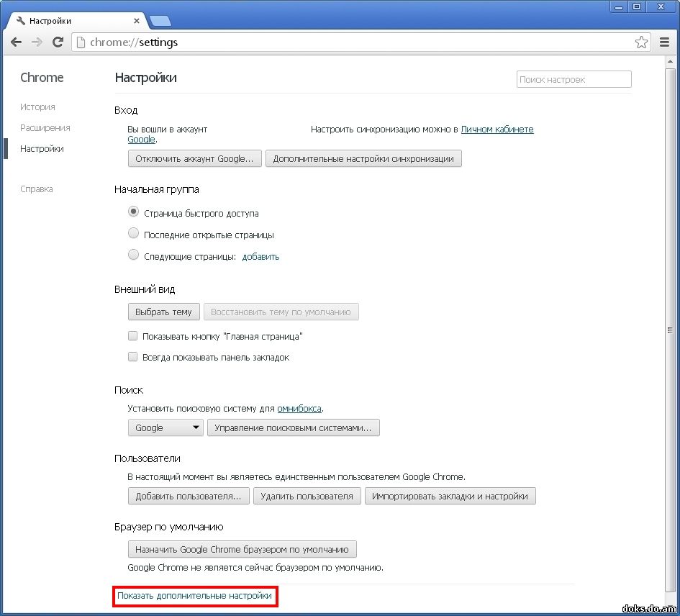Enable Показывать кнопку "Главная страница" checkbox
Screen dimensions: 680x616
pos(132,336)
